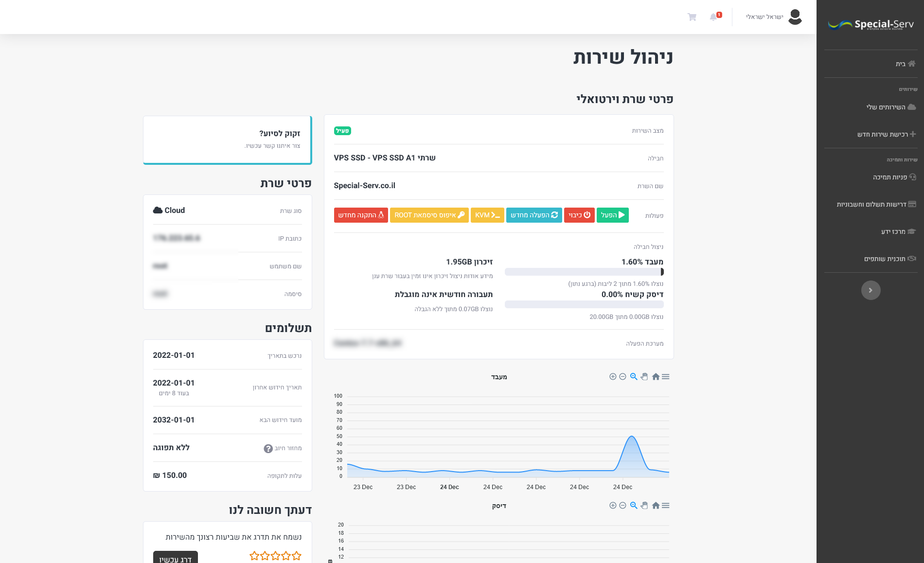Select the magnifier zoom tool on the CPU chart
Image resolution: width=924 pixels, height=563 pixels.
click(634, 377)
